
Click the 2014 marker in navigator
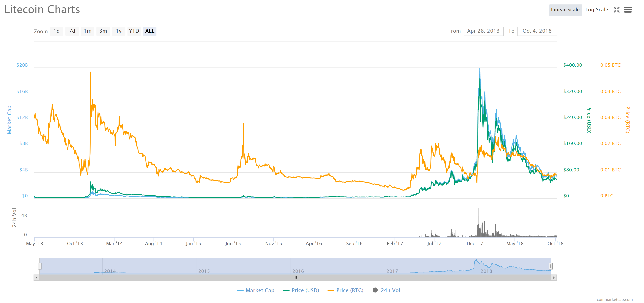(x=110, y=271)
